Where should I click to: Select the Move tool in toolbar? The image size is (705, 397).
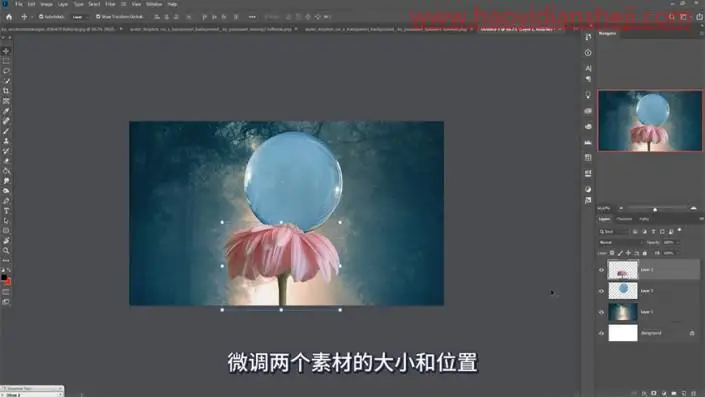click(x=6, y=51)
